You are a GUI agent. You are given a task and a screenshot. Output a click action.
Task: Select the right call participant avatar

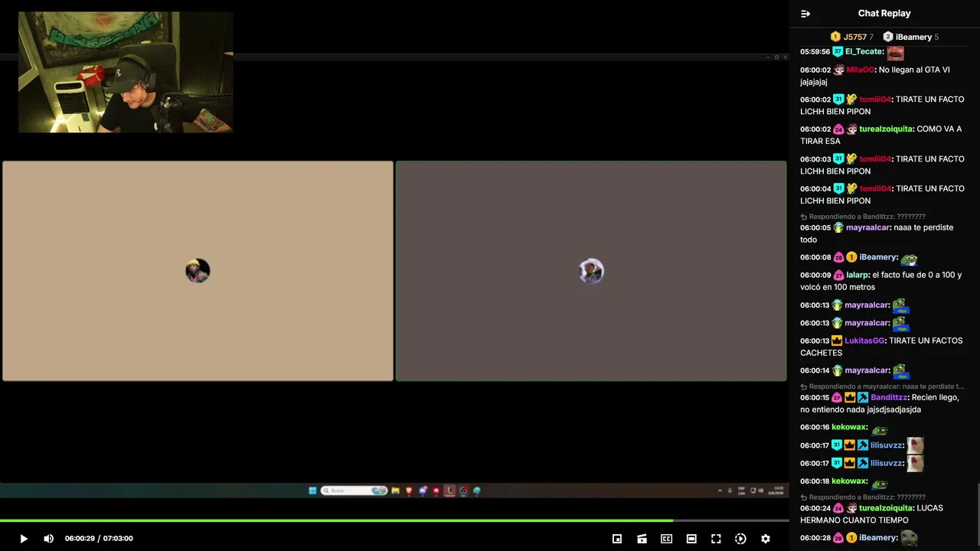coord(591,271)
